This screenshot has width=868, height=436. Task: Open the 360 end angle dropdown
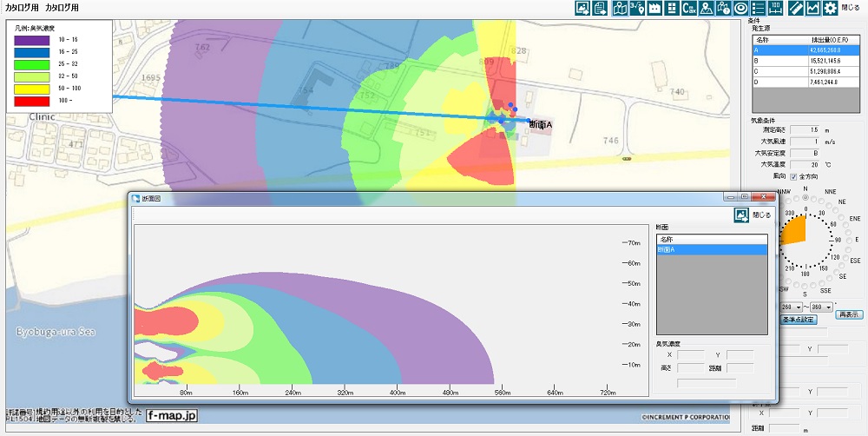(821, 307)
